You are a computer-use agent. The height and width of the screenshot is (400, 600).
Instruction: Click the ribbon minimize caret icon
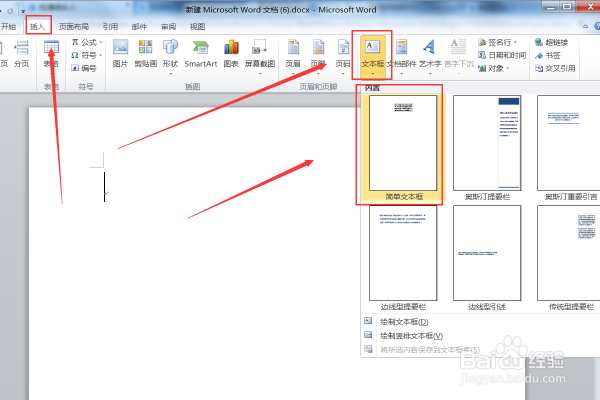585,26
